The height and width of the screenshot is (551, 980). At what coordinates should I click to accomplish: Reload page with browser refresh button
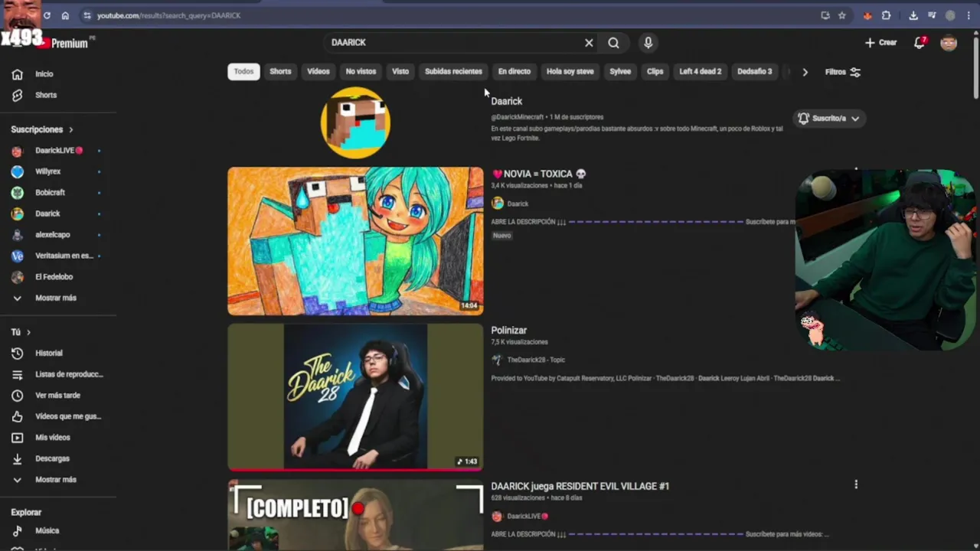click(x=47, y=15)
